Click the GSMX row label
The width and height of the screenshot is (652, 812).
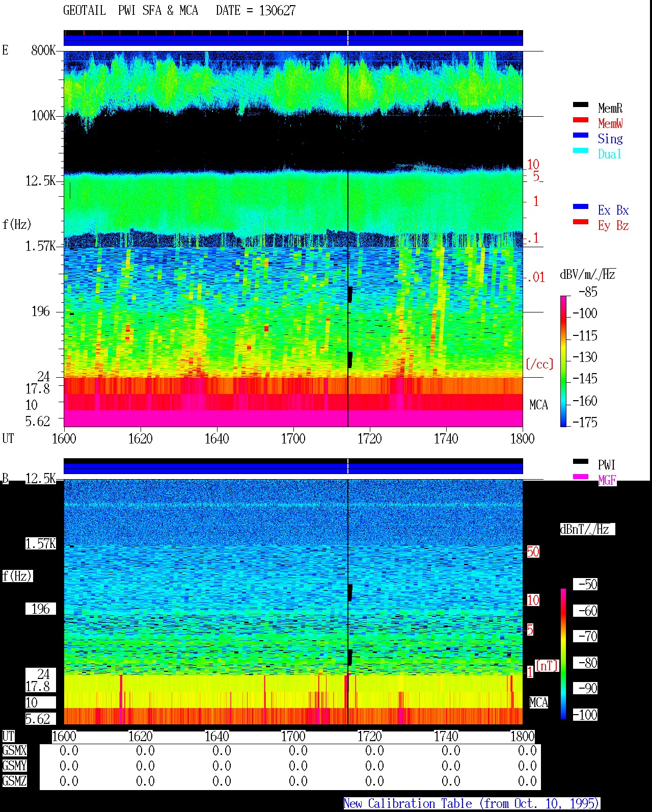point(14,751)
